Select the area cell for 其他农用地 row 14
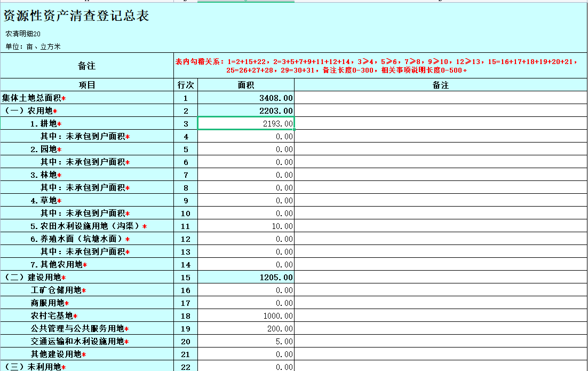Viewport: 588px width, 371px height. pyautogui.click(x=246, y=264)
